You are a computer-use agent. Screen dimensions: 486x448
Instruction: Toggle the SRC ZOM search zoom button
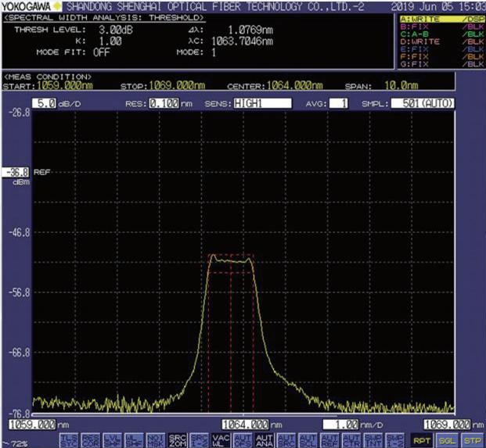click(178, 440)
